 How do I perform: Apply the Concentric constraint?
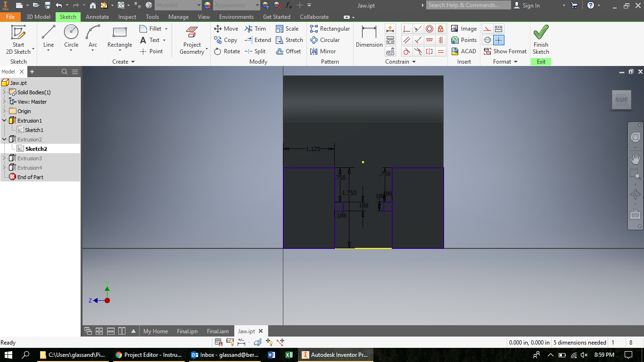point(429,29)
